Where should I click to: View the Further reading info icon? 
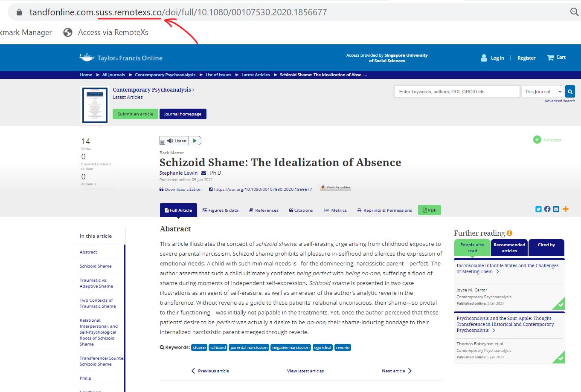click(510, 233)
